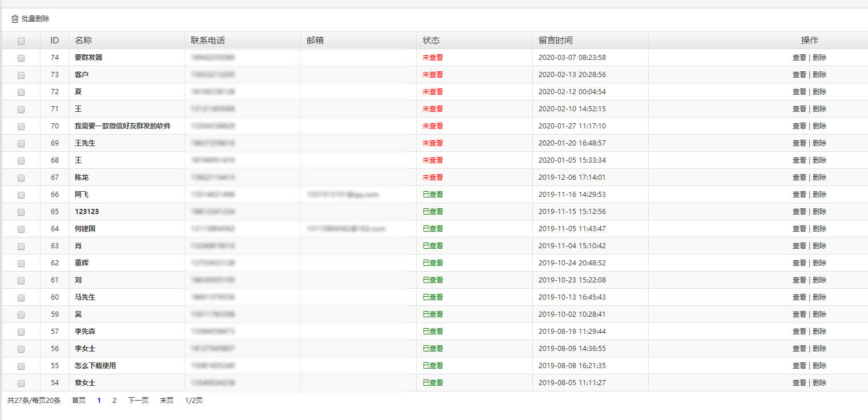View details of 何建国 message
The height and width of the screenshot is (420, 868).
click(799, 229)
